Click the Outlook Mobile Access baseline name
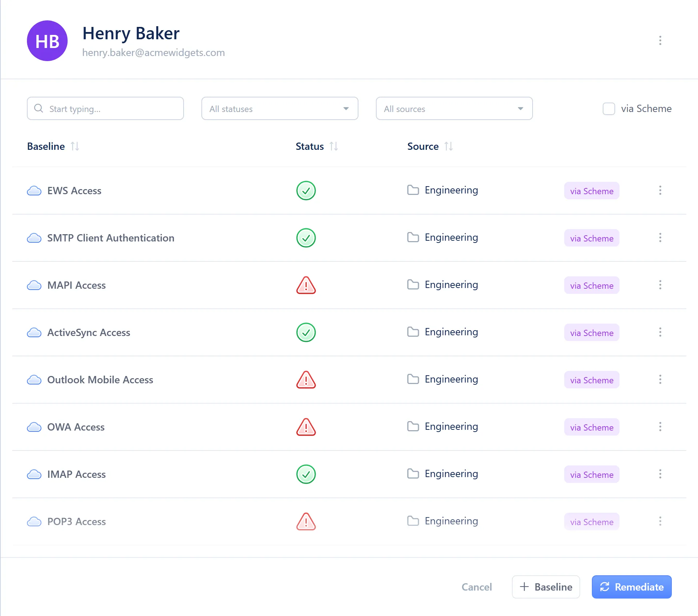The width and height of the screenshot is (698, 616). [100, 380]
